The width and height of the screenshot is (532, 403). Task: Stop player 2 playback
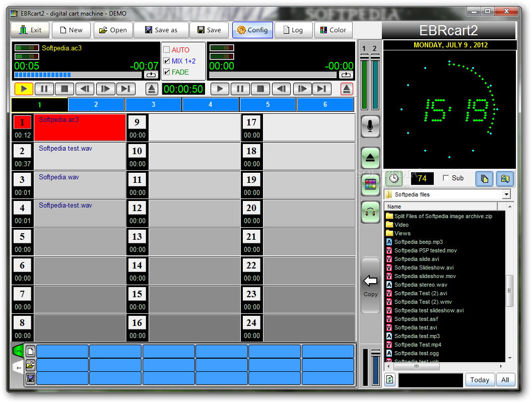tap(260, 89)
